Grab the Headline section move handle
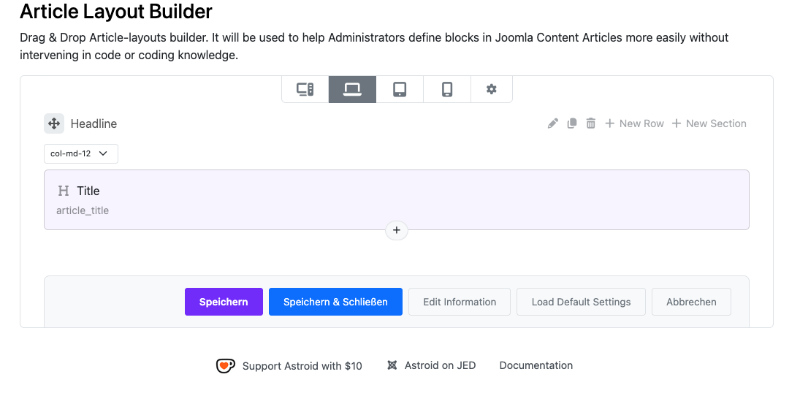 54,123
